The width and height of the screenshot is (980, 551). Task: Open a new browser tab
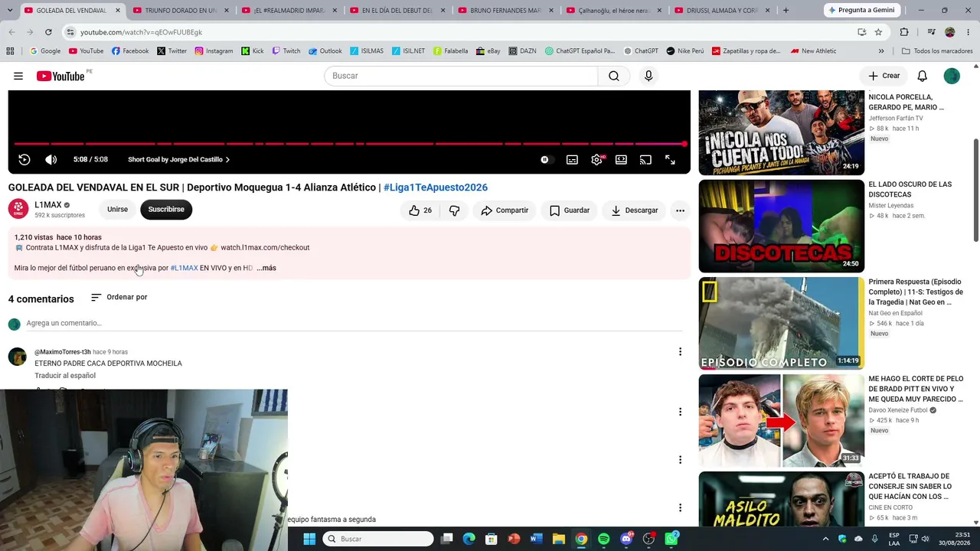(786, 11)
